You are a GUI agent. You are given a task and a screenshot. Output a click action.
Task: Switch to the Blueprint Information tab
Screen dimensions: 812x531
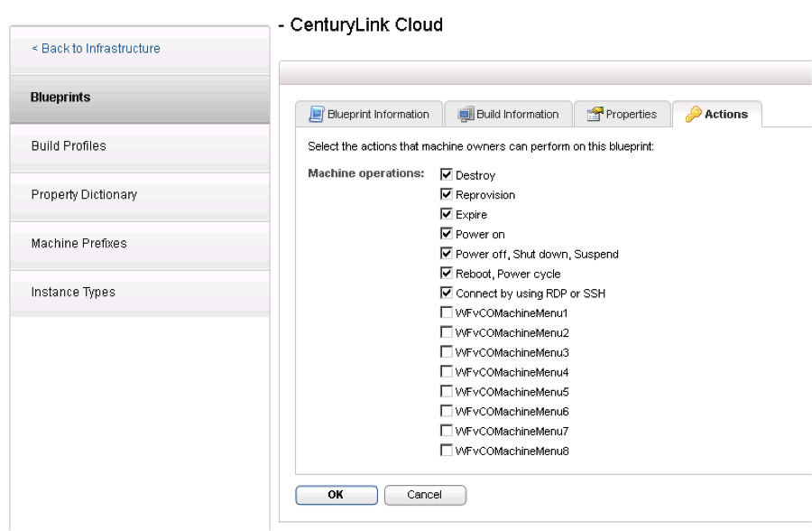coord(369,114)
